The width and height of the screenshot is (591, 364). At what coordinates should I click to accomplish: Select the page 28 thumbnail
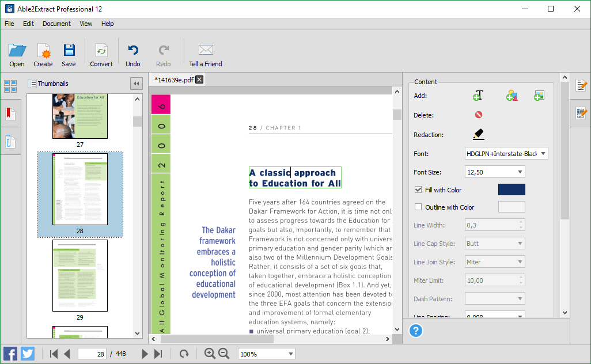point(80,189)
